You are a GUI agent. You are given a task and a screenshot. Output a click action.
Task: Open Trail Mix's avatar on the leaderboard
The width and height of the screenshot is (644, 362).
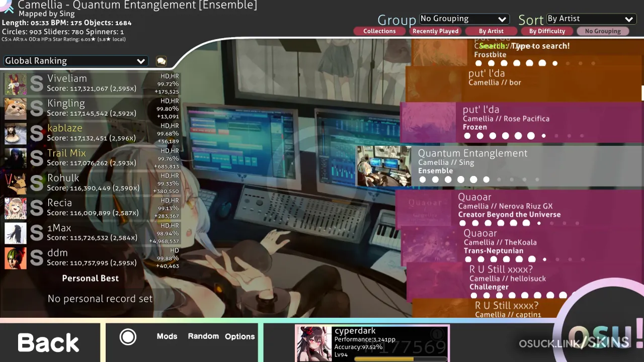click(x=16, y=158)
